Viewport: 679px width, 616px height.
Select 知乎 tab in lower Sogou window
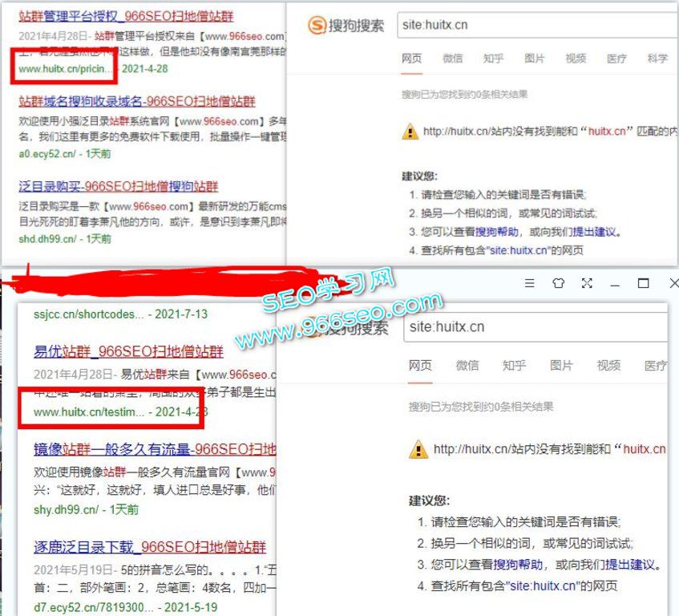(x=514, y=365)
